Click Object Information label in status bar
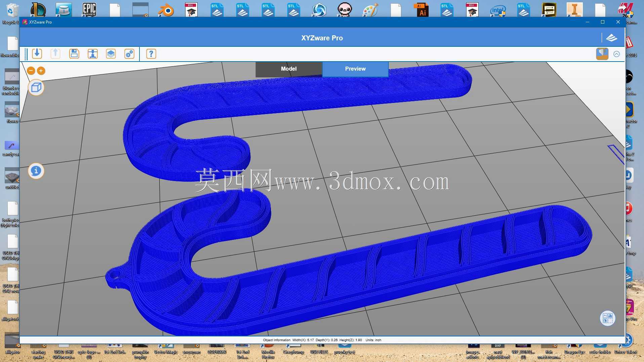644x362 pixels. pyautogui.click(x=277, y=340)
